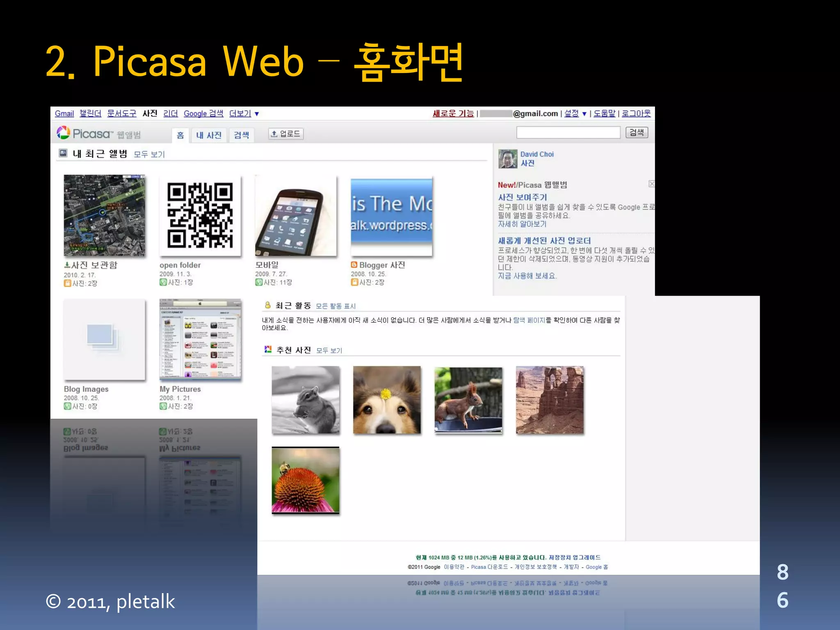The image size is (840, 630).
Task: Switch to the 홈 tab
Action: (180, 135)
